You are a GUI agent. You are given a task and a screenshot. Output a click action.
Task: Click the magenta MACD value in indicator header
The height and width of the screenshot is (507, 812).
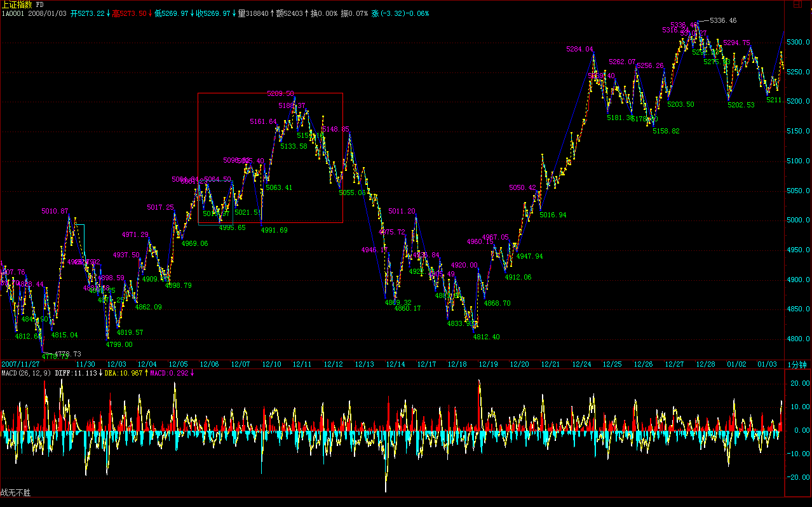(172, 373)
